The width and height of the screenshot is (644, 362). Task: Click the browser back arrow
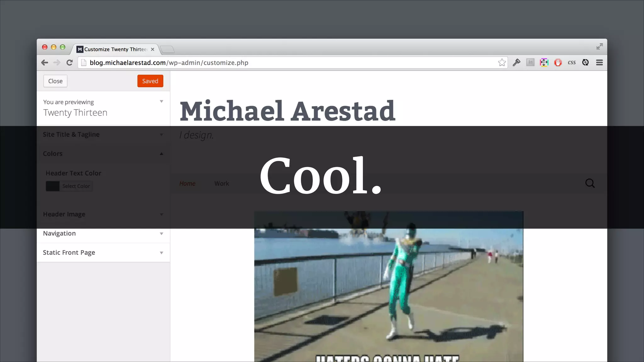click(x=45, y=63)
